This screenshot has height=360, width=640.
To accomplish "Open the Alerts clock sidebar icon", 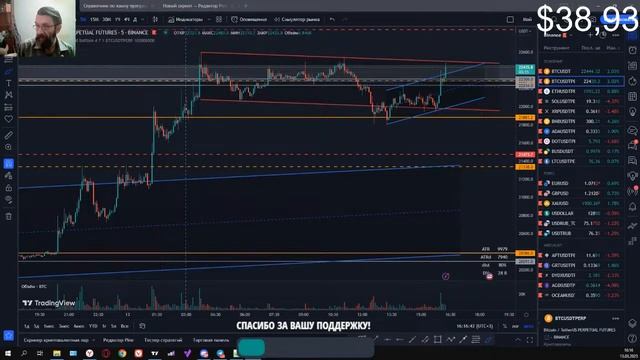I will pos(632,50).
